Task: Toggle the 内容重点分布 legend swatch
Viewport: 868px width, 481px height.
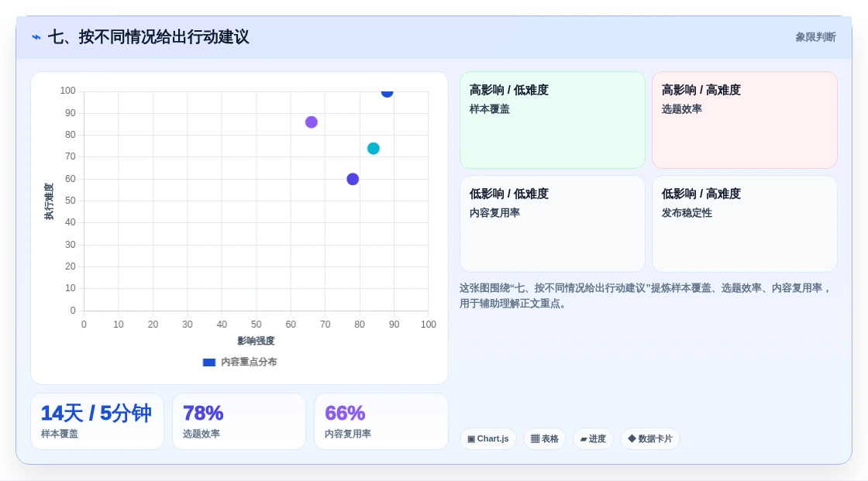Action: [x=209, y=362]
